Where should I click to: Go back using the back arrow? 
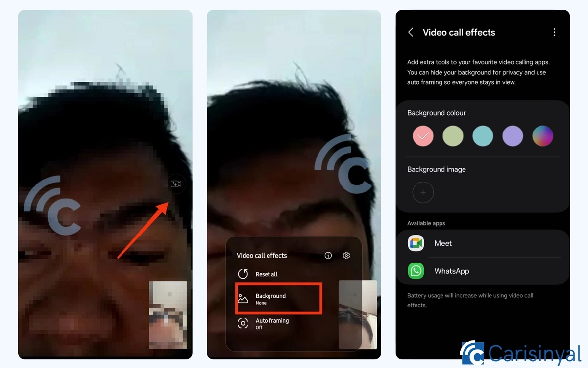click(x=411, y=32)
